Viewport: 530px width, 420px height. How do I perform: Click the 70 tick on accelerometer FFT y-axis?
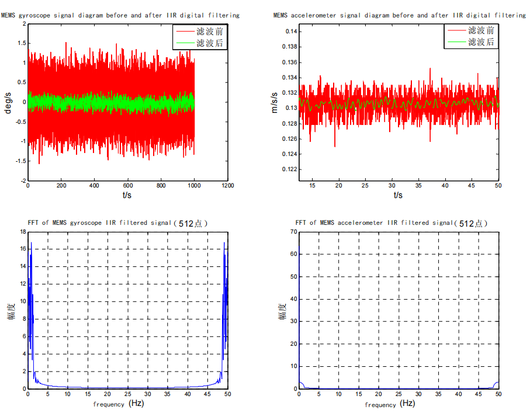point(294,232)
